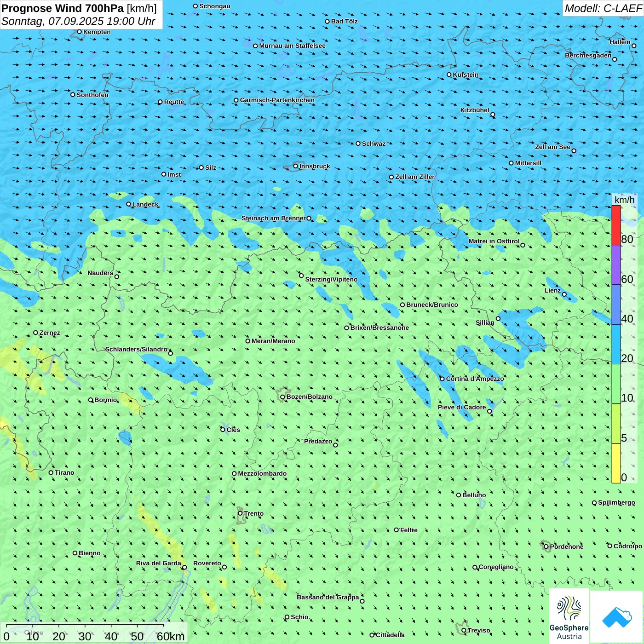Click the Tirano city marker

[51, 472]
